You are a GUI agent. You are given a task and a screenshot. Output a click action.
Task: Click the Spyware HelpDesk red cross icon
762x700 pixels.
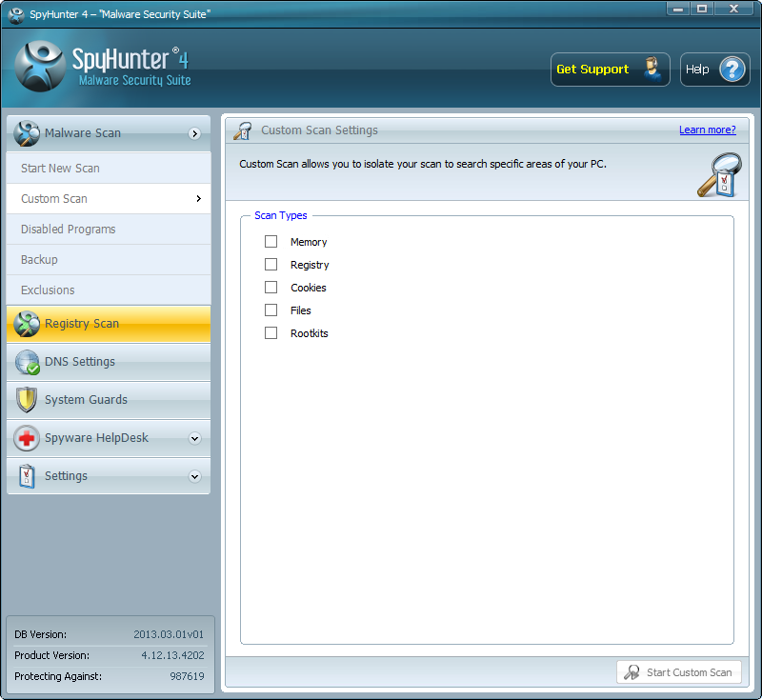click(x=27, y=438)
